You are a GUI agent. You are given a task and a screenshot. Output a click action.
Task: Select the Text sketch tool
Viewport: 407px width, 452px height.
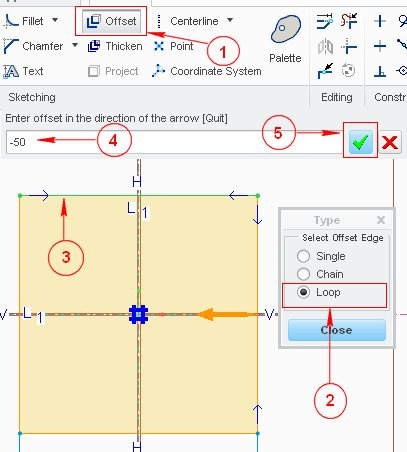point(23,71)
